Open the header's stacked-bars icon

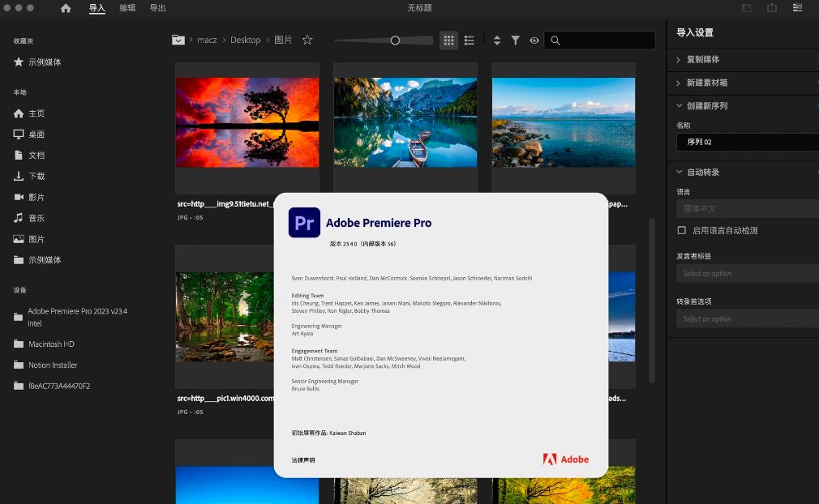coord(797,8)
